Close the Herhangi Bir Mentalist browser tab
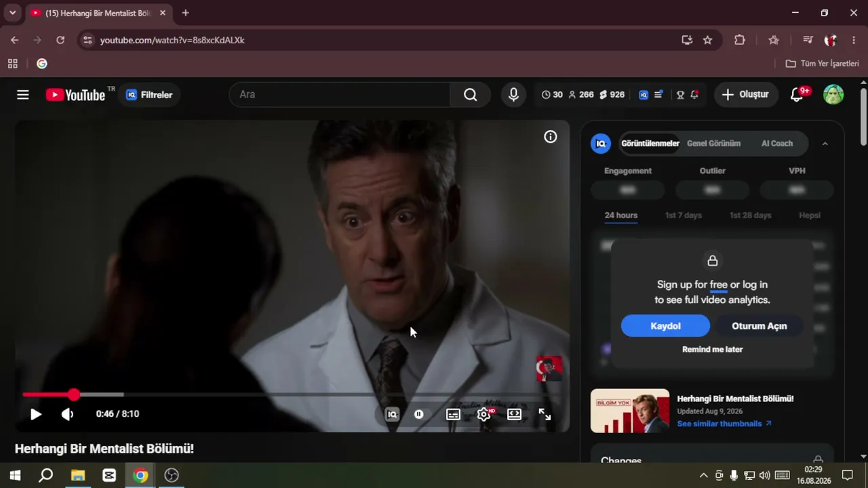The width and height of the screenshot is (868, 488). 163,13
